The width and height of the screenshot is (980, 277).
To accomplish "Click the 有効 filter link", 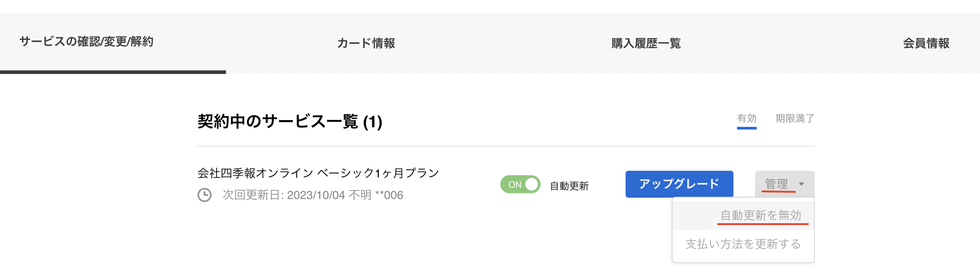I will (747, 119).
